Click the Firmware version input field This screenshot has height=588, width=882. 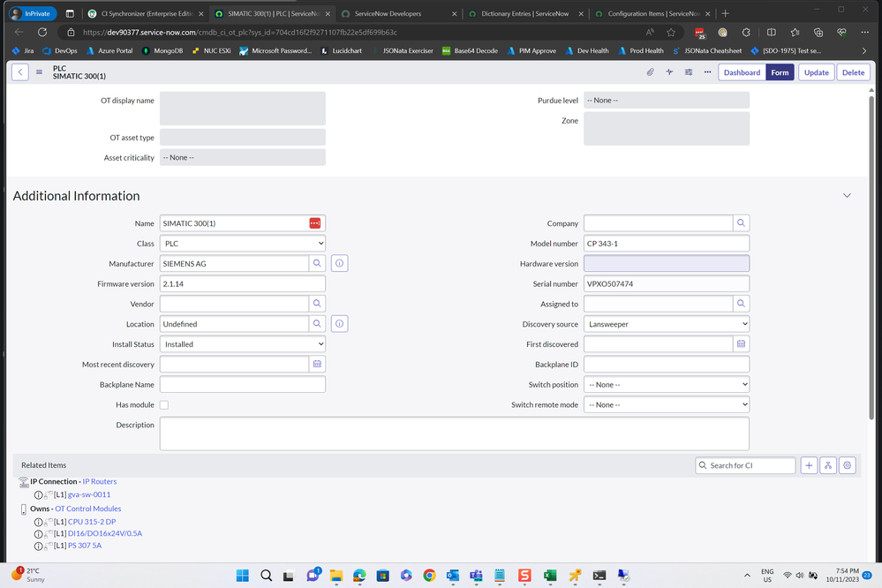[243, 284]
